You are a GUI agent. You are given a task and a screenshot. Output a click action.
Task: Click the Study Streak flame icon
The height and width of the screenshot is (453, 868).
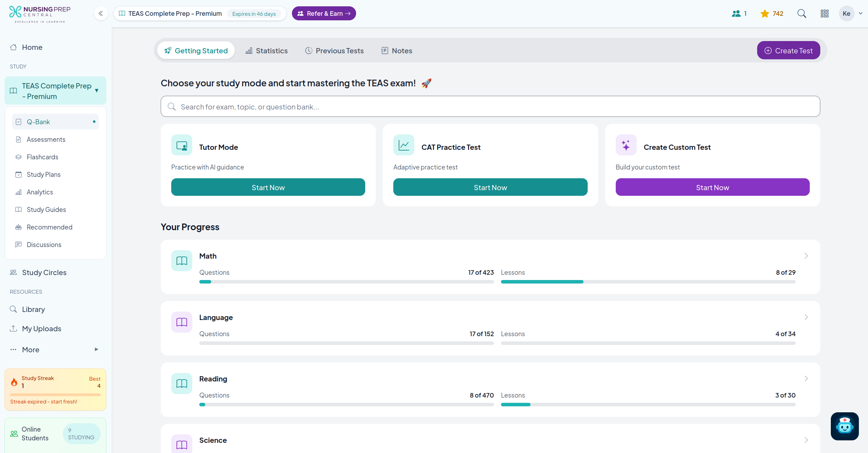[14, 382]
